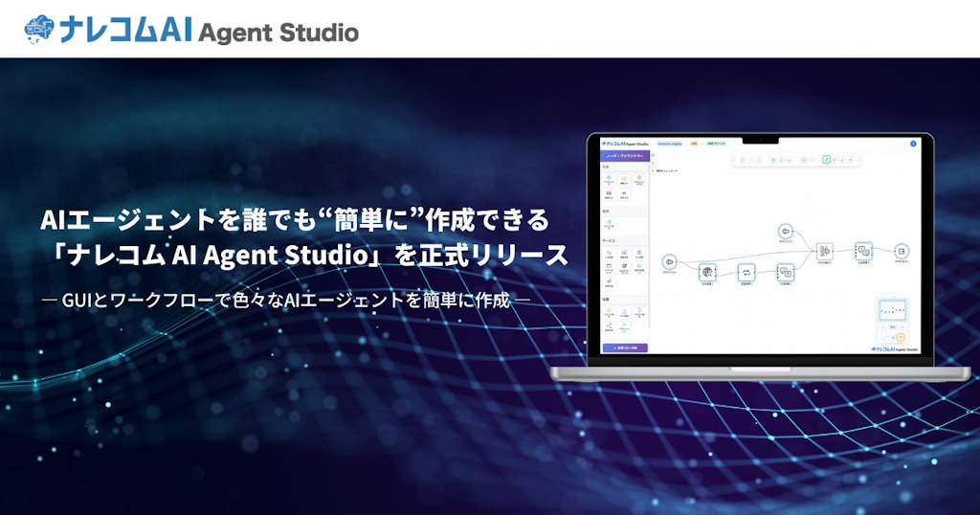Toggle the highlighted blue tool in canvas toolbar
This screenshot has height=515, width=980.
tap(827, 160)
